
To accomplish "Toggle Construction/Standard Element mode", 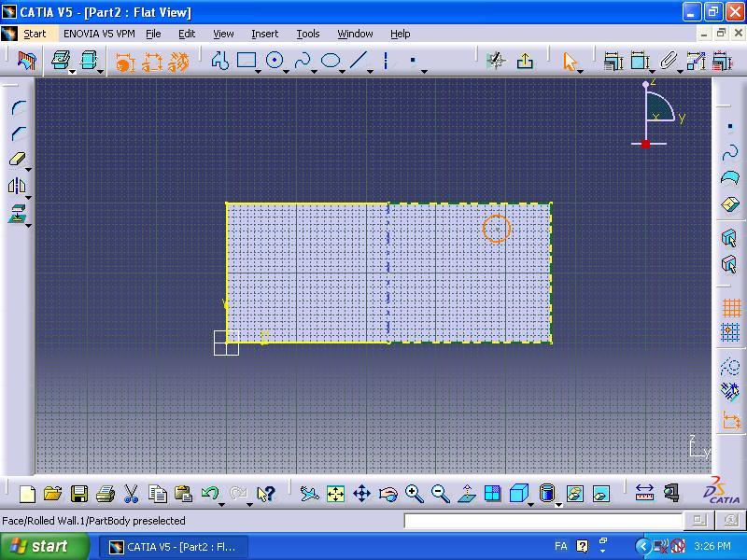I will click(731, 366).
